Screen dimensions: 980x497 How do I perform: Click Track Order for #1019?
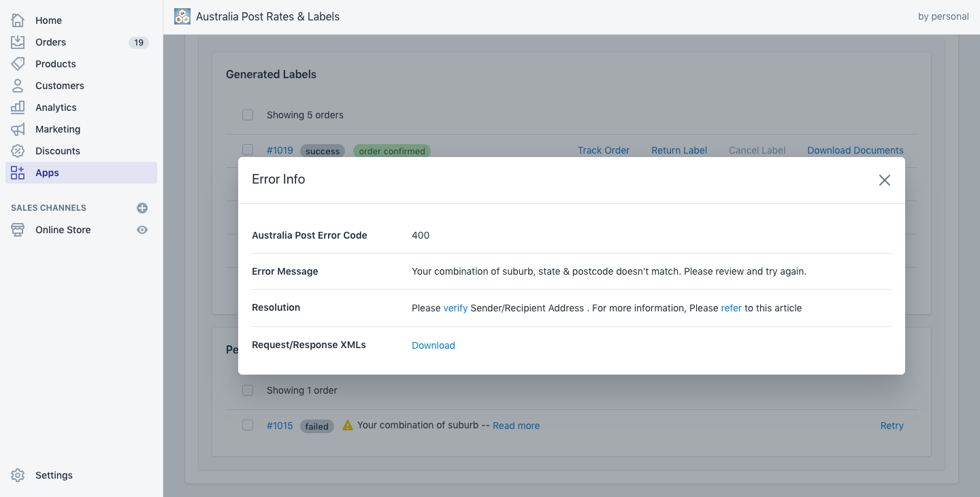(604, 150)
